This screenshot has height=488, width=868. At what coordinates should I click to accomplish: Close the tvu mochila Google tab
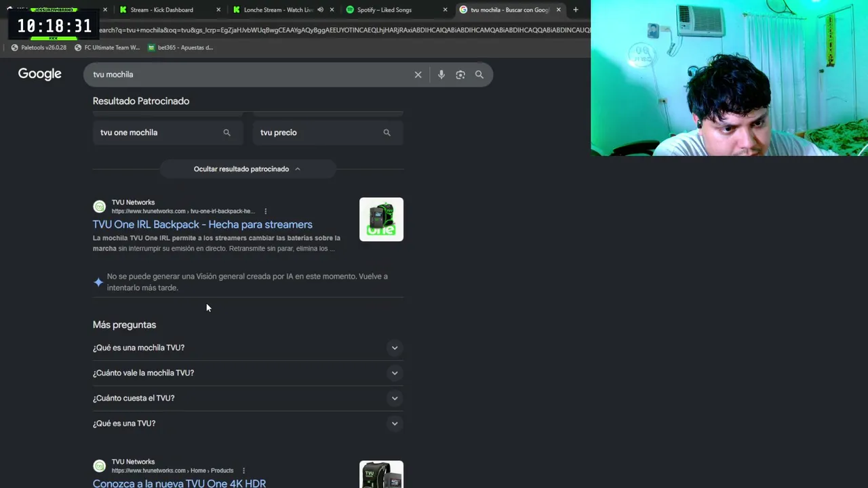click(x=558, y=10)
